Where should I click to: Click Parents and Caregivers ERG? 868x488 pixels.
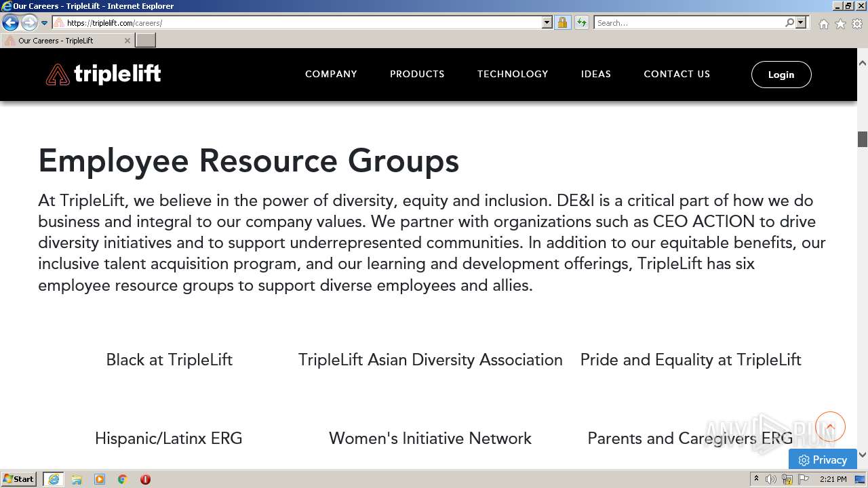[690, 439]
